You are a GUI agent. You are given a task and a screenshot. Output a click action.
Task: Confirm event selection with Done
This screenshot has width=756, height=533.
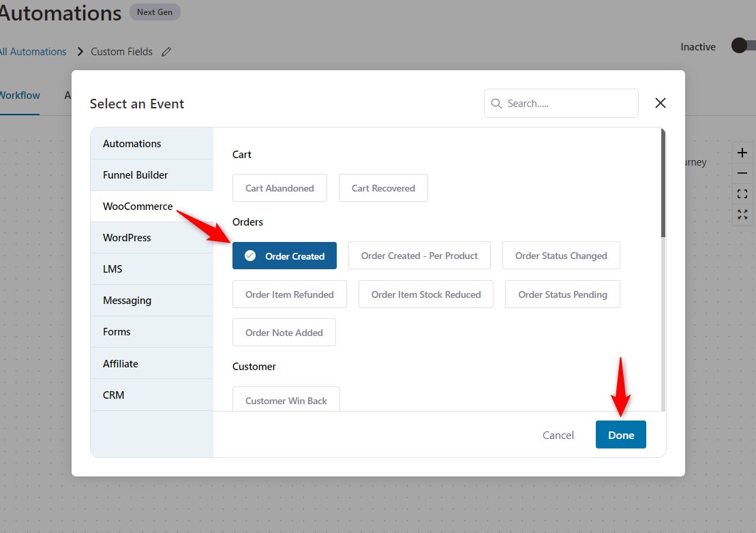(x=620, y=434)
